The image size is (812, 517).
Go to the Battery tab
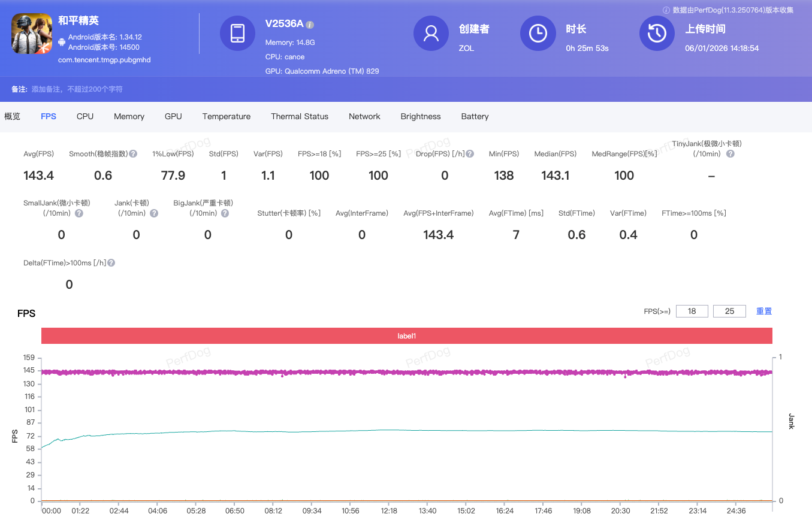pyautogui.click(x=475, y=116)
